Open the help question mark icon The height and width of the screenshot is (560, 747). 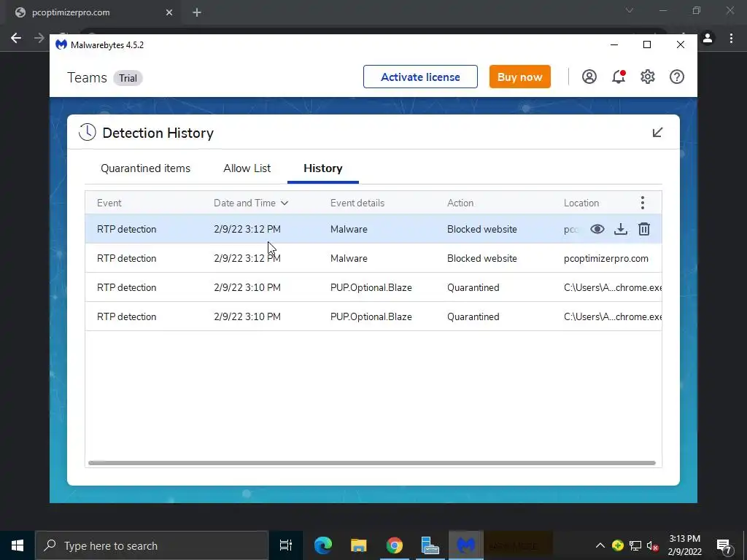(676, 77)
